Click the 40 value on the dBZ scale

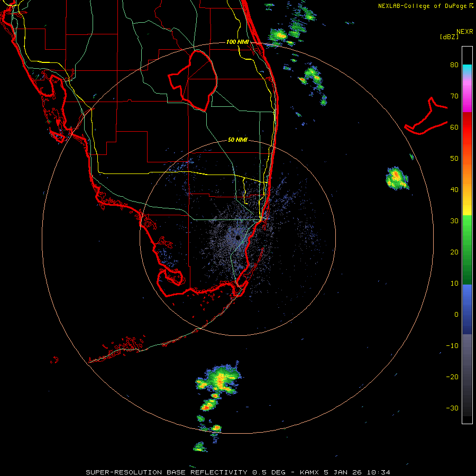coord(454,190)
